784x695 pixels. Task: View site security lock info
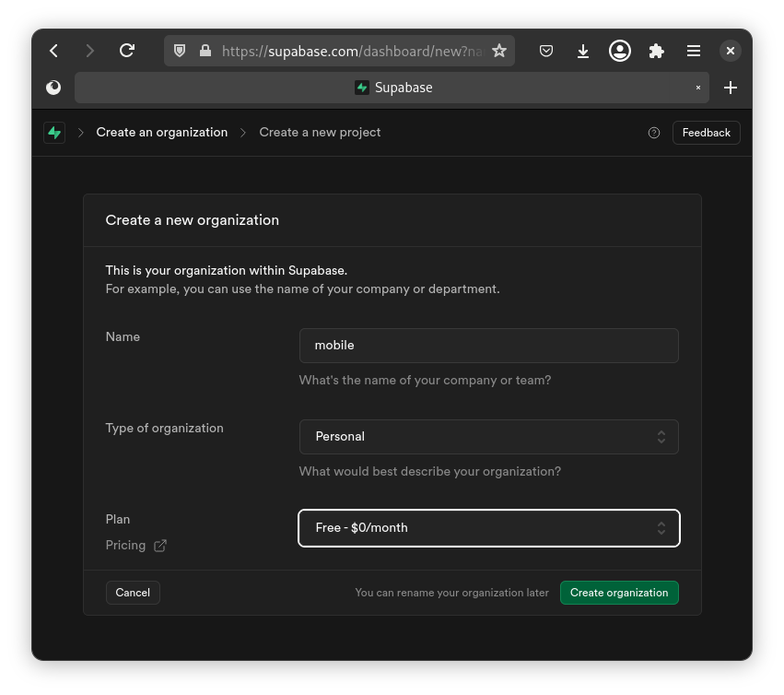pyautogui.click(x=205, y=51)
